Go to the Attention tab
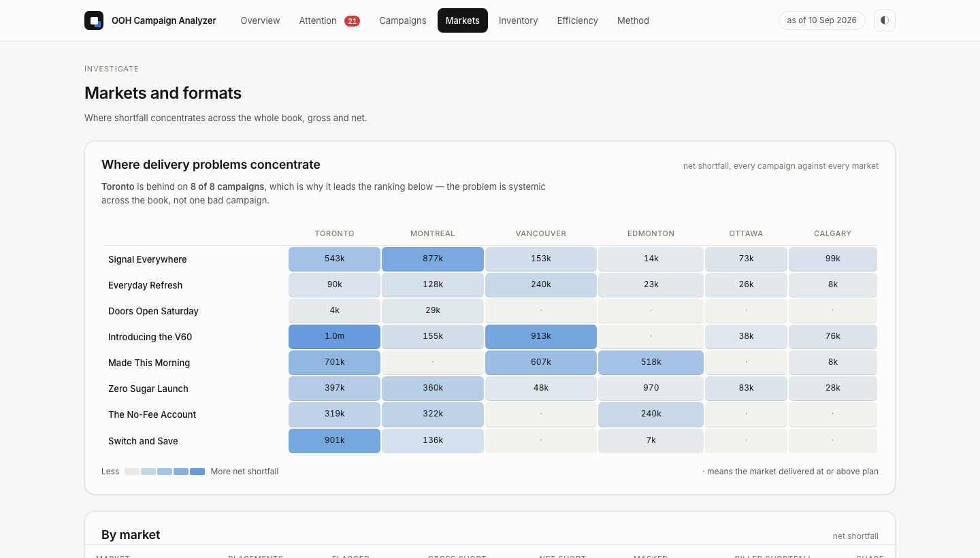Image resolution: width=980 pixels, height=558 pixels. coord(329,20)
